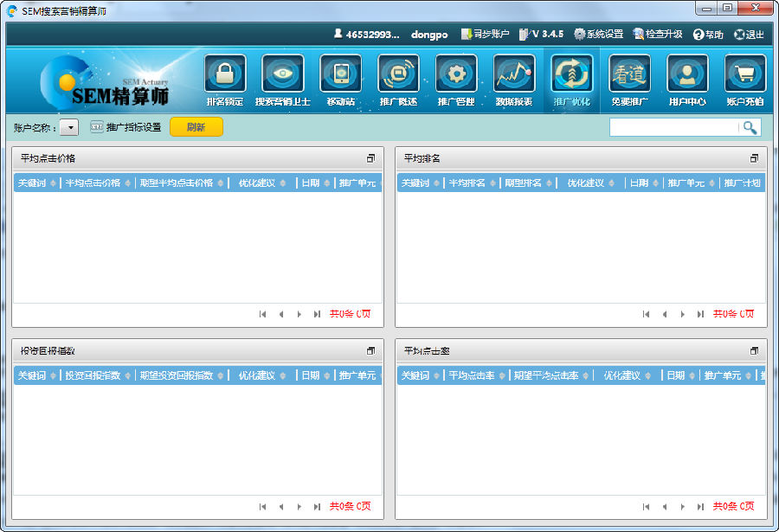Sort by 平均排名 column header
The width and height of the screenshot is (779, 532).
coord(472,183)
